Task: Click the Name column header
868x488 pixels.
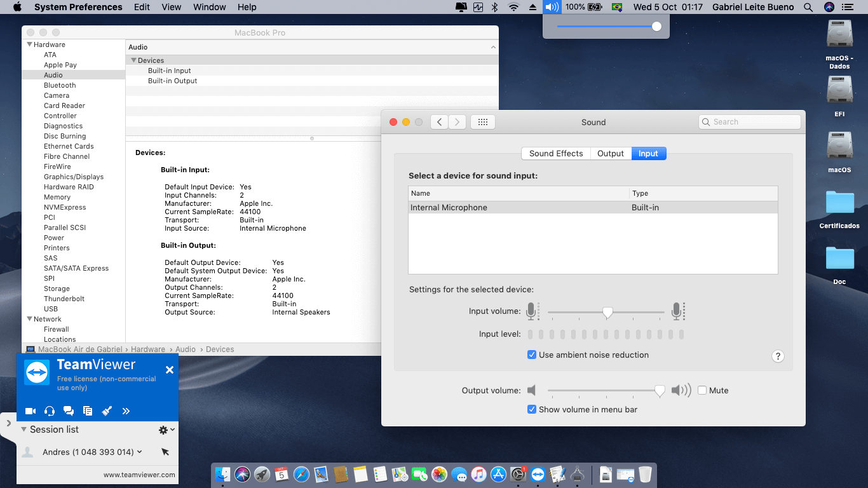Action: (x=519, y=193)
